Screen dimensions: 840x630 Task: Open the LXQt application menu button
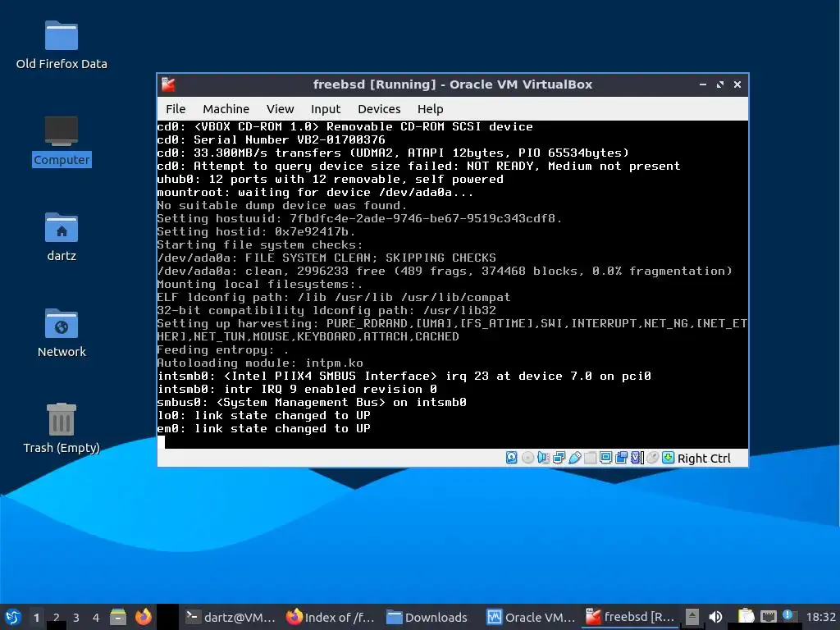(13, 617)
